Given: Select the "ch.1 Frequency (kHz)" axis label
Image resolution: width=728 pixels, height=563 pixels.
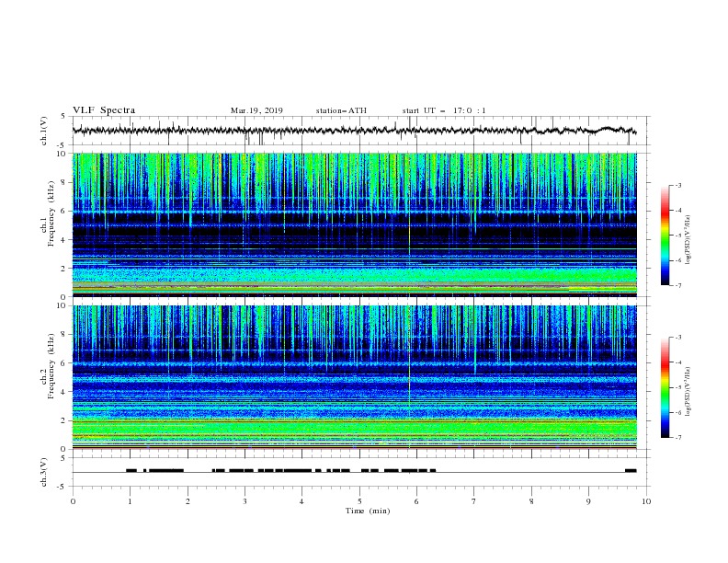Looking at the screenshot, I should click(x=47, y=213).
